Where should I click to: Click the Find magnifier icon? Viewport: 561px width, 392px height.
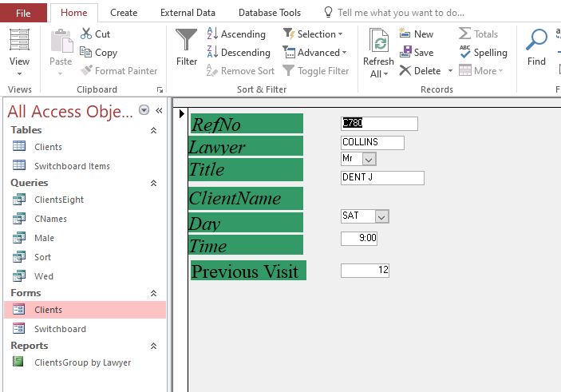pyautogui.click(x=537, y=42)
